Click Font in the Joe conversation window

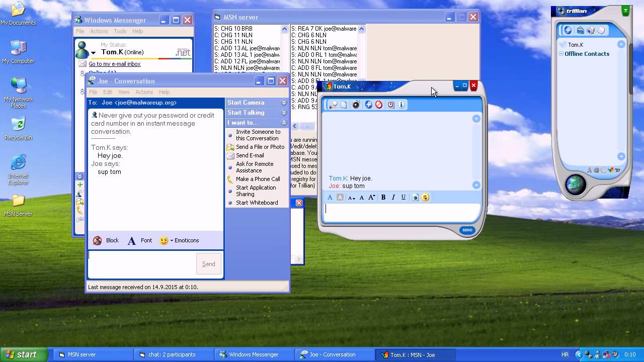[x=140, y=240]
